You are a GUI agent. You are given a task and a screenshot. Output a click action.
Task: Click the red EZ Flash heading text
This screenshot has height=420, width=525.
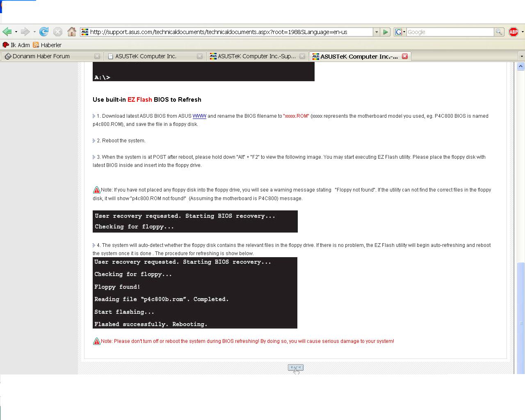pyautogui.click(x=140, y=100)
